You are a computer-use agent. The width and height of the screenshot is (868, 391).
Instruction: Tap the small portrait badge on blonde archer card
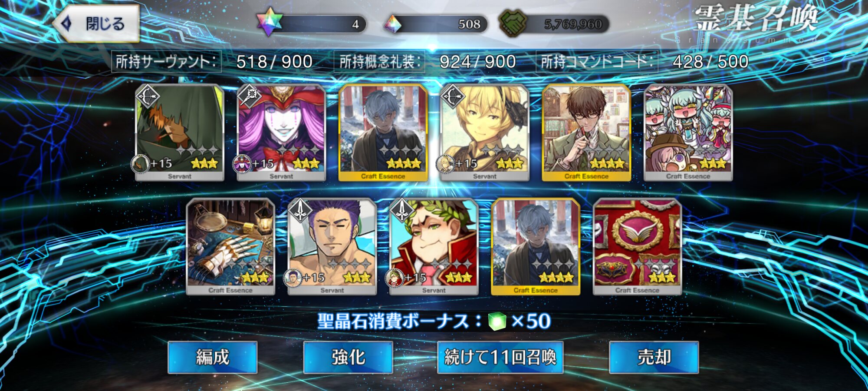pyautogui.click(x=445, y=164)
